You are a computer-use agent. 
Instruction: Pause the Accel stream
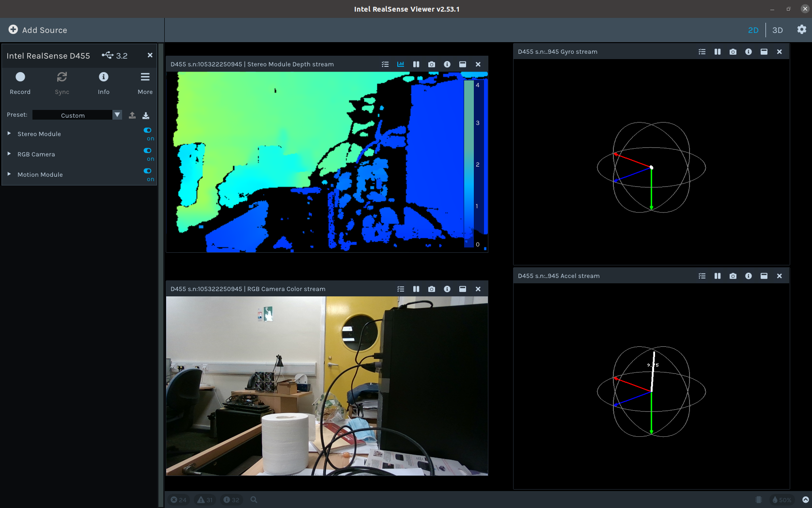coord(718,276)
